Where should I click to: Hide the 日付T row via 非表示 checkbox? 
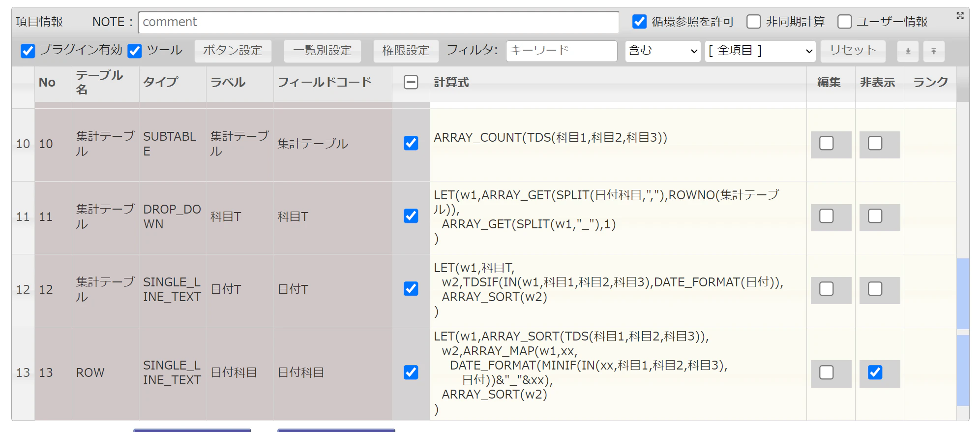click(875, 289)
